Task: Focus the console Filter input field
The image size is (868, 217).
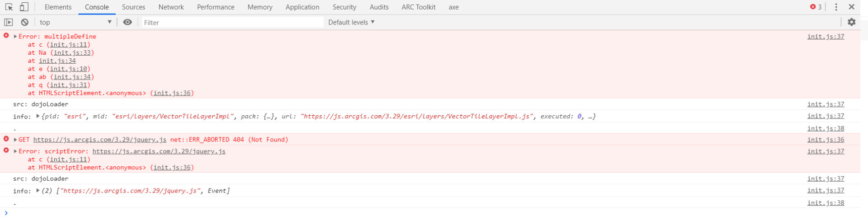Action: point(232,22)
